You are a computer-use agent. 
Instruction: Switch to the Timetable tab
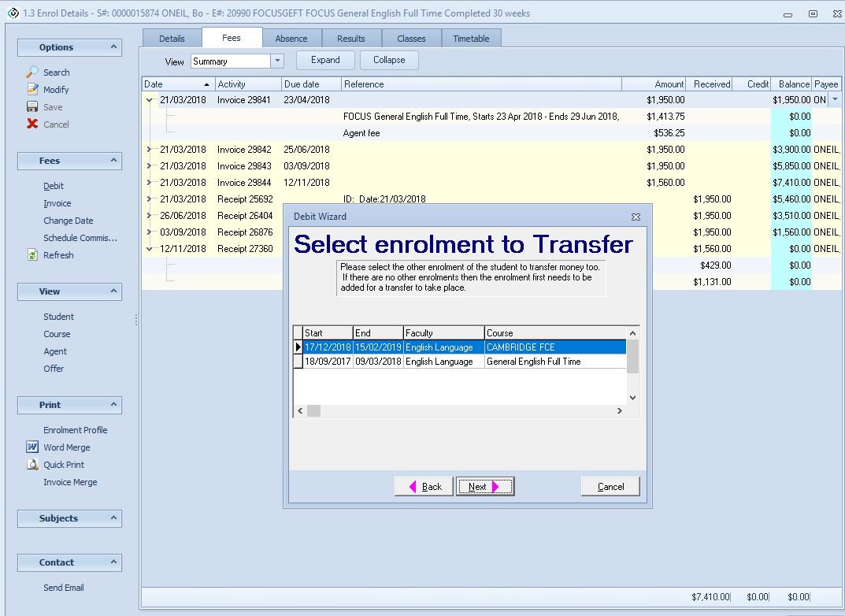coord(472,37)
